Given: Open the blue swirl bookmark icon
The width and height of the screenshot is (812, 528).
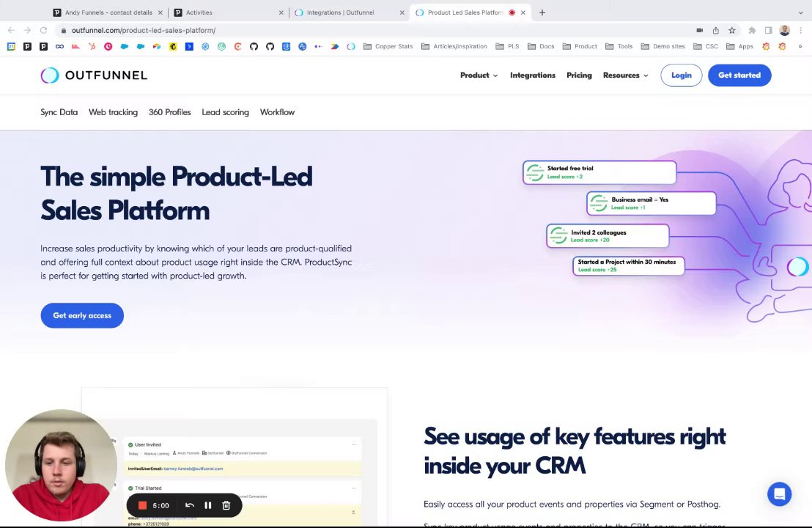Looking at the screenshot, I should click(205, 46).
